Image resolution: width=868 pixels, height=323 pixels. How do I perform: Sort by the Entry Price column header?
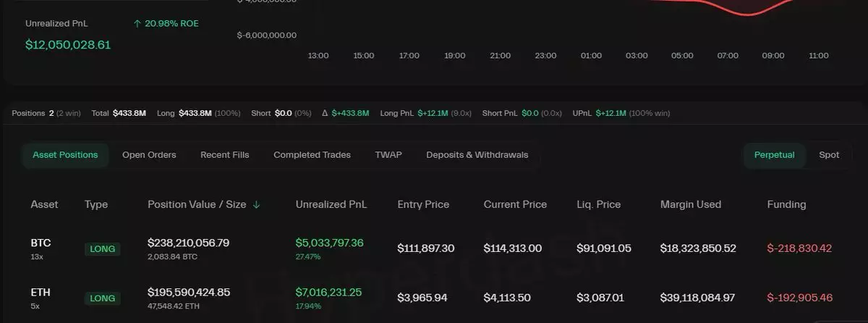pos(423,205)
